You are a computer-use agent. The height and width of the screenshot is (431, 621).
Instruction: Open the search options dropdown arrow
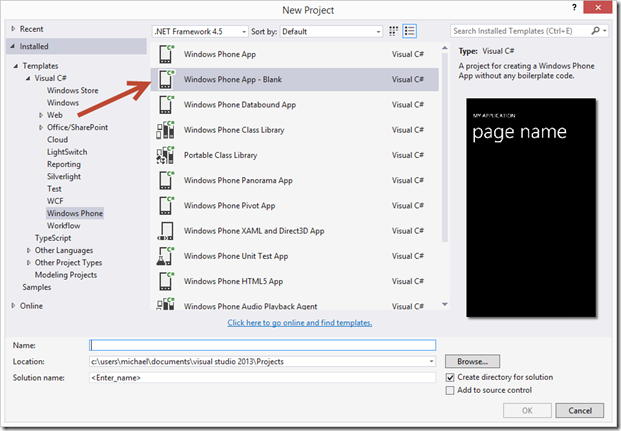tap(605, 31)
